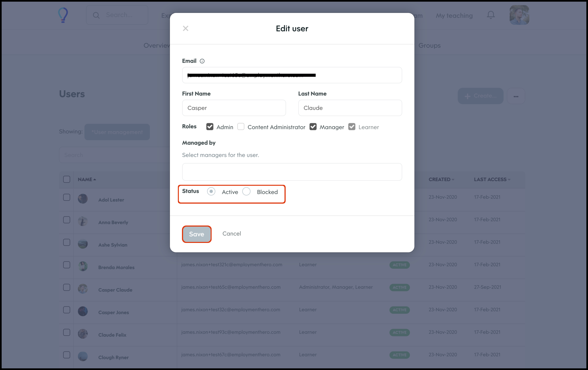
Task: Uncheck the Admin role checkbox
Action: [x=210, y=127]
